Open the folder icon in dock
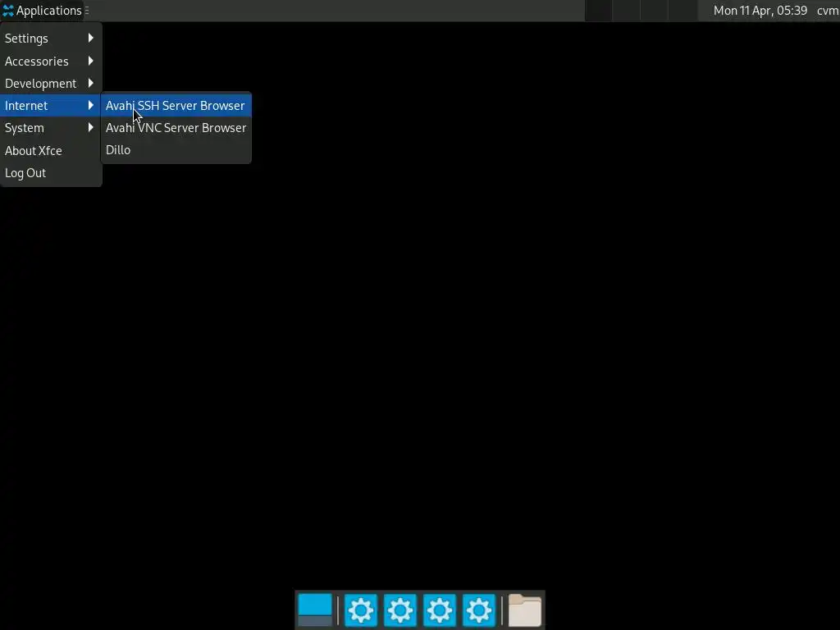The height and width of the screenshot is (630, 840). pyautogui.click(x=524, y=609)
